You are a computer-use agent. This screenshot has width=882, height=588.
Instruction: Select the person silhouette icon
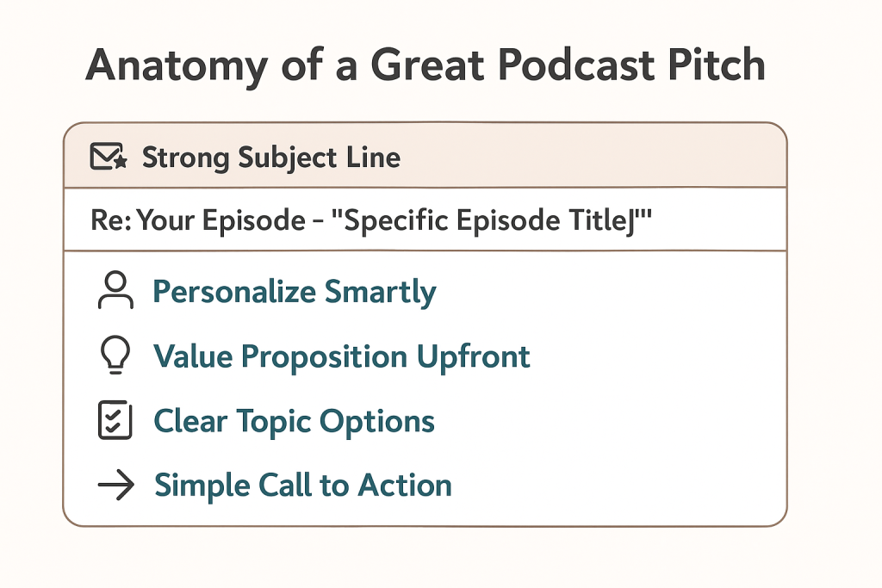click(x=115, y=290)
